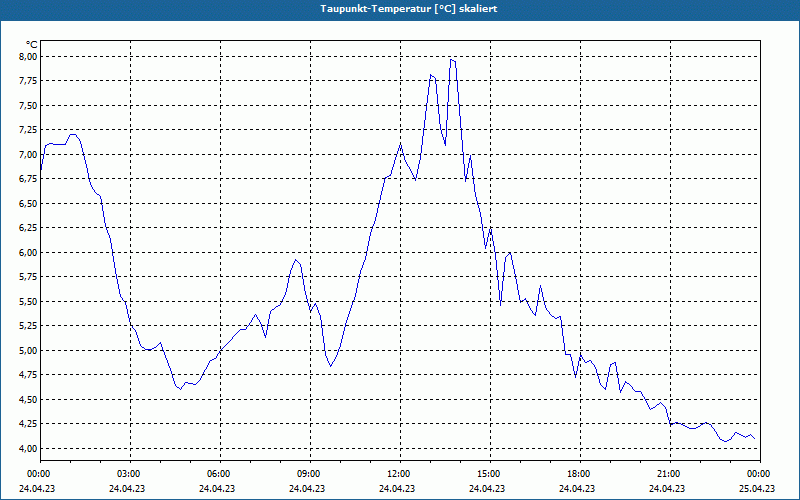Select the '4,50' y-axis label
800x500 pixels.
click(29, 399)
